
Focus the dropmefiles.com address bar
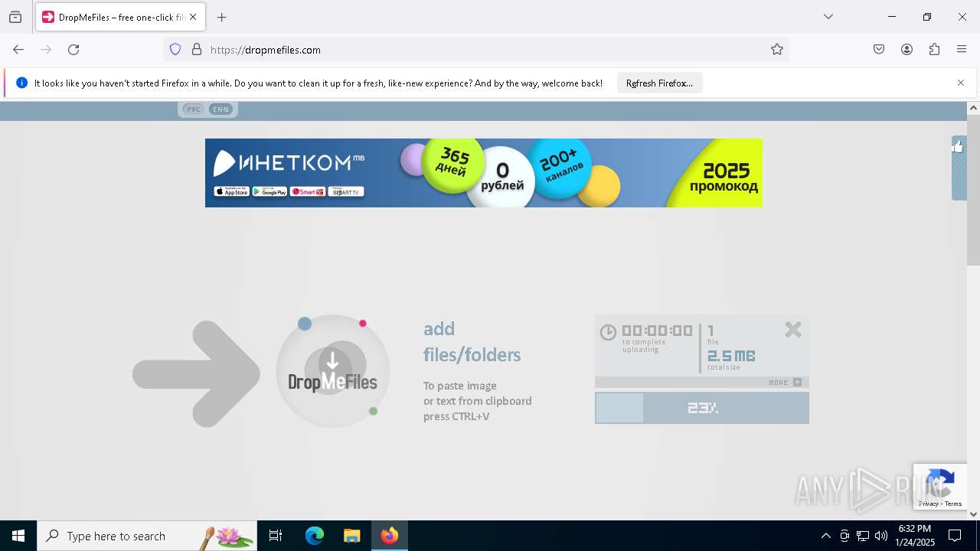(x=475, y=50)
